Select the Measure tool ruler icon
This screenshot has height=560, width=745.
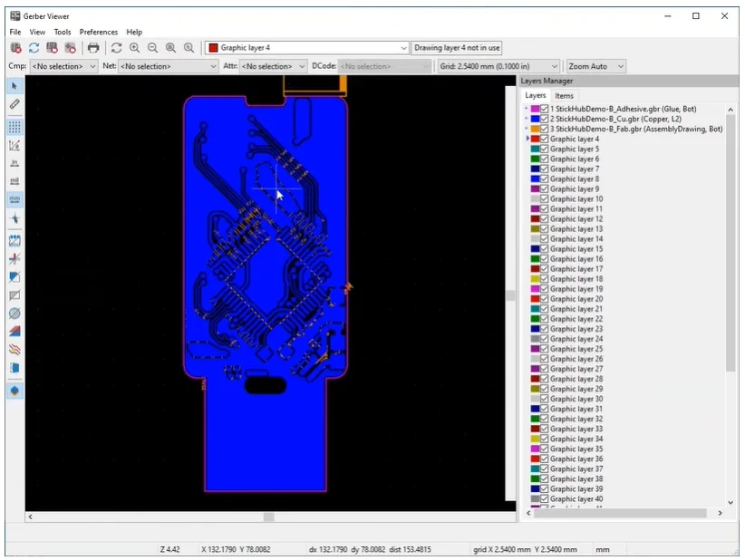[14, 104]
